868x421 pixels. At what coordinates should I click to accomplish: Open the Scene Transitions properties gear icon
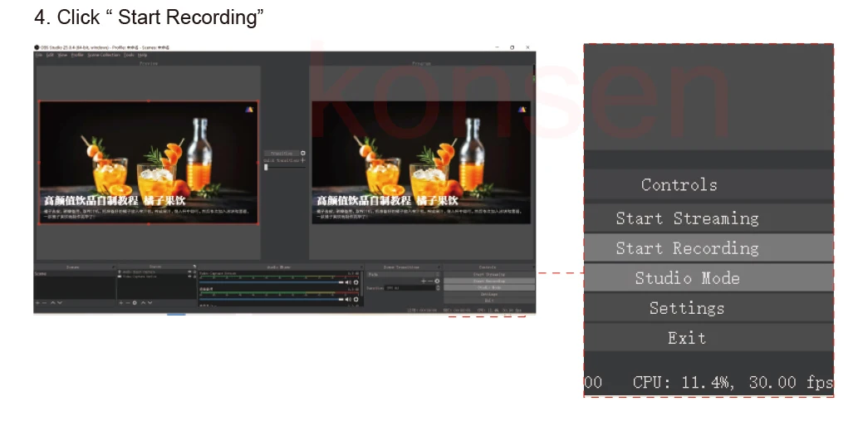click(x=438, y=281)
